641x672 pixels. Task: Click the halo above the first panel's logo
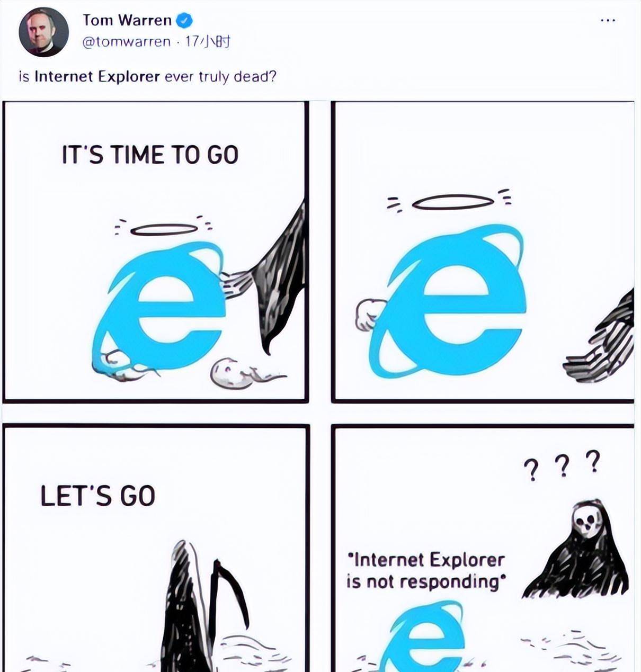click(163, 229)
